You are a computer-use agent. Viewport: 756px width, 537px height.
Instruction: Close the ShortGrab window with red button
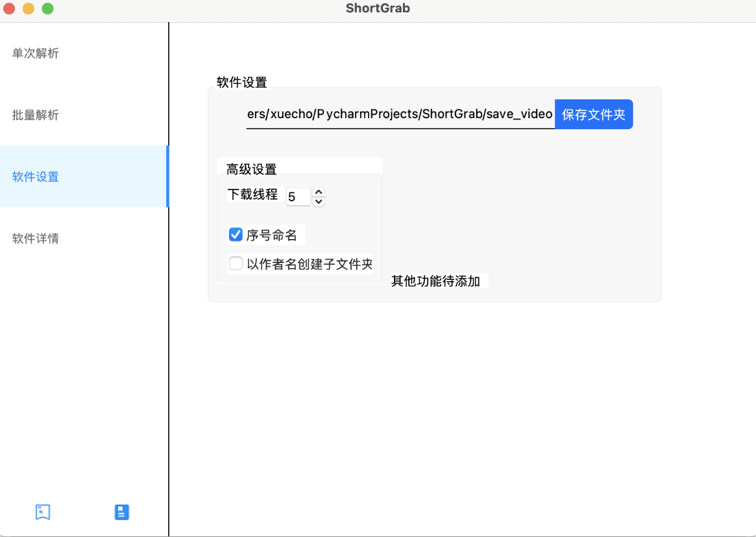(9, 9)
